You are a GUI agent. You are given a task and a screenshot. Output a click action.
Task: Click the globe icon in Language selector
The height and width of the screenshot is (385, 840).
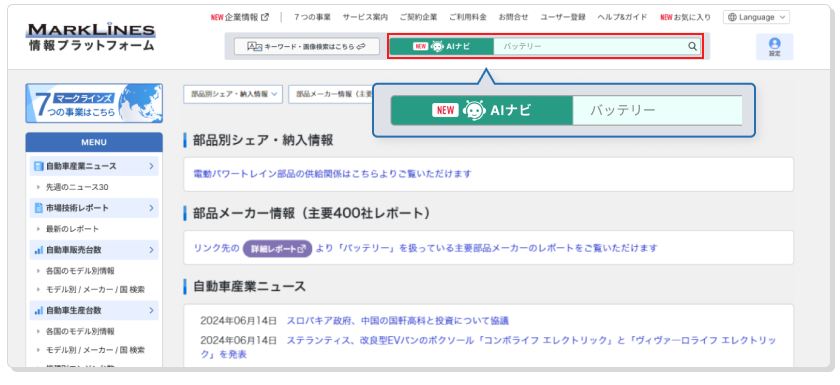732,17
